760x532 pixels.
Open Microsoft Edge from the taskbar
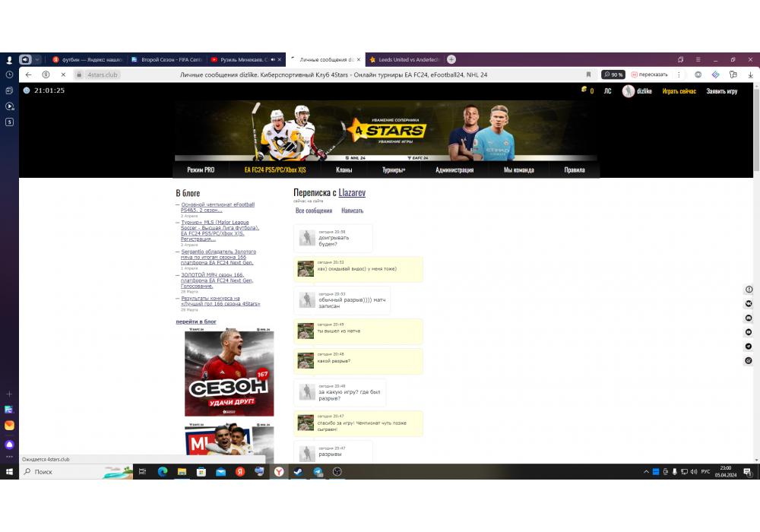tap(162, 472)
